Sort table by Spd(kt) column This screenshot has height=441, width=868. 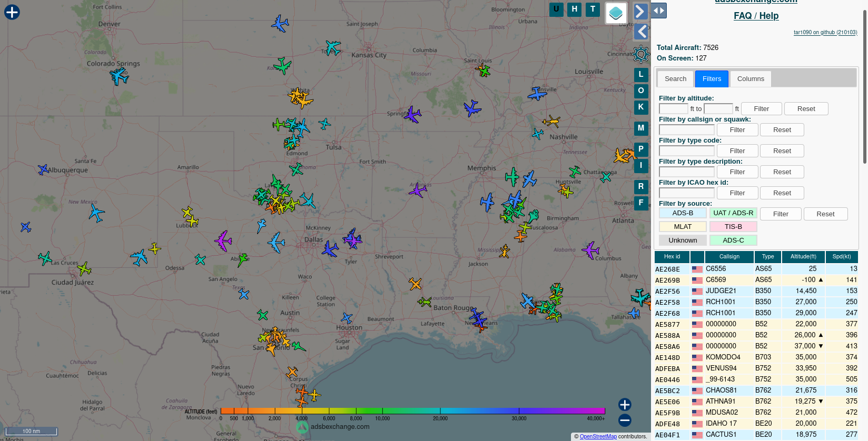[842, 257]
